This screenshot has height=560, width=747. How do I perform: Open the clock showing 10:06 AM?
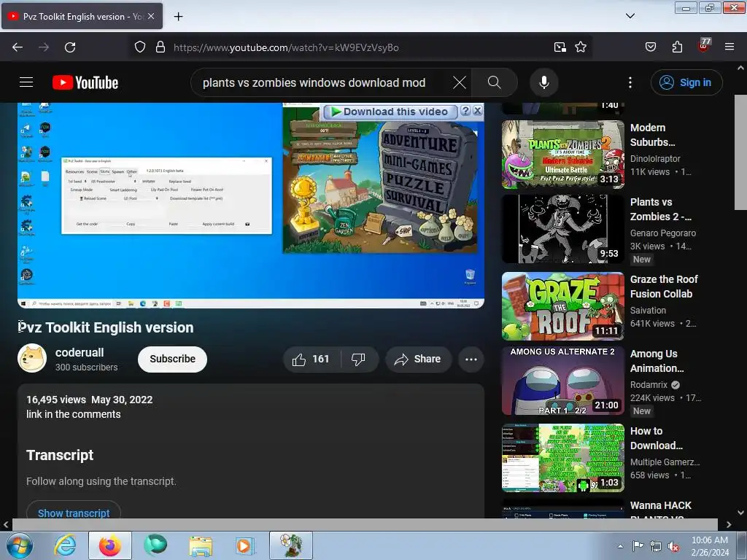710,546
